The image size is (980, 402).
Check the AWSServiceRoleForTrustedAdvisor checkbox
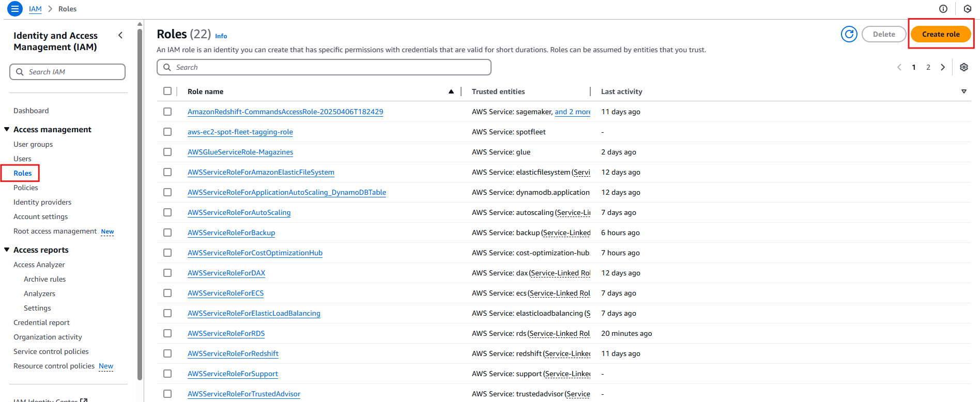(167, 394)
